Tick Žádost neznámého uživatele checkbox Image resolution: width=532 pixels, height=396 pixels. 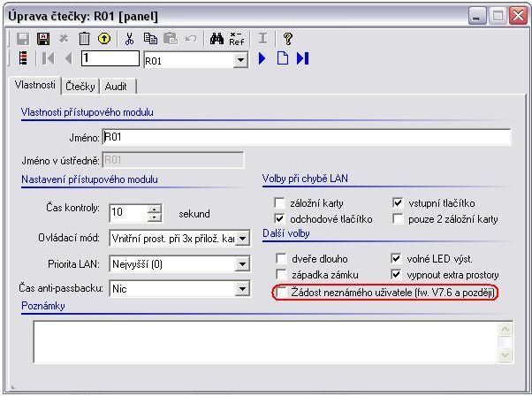pos(280,292)
